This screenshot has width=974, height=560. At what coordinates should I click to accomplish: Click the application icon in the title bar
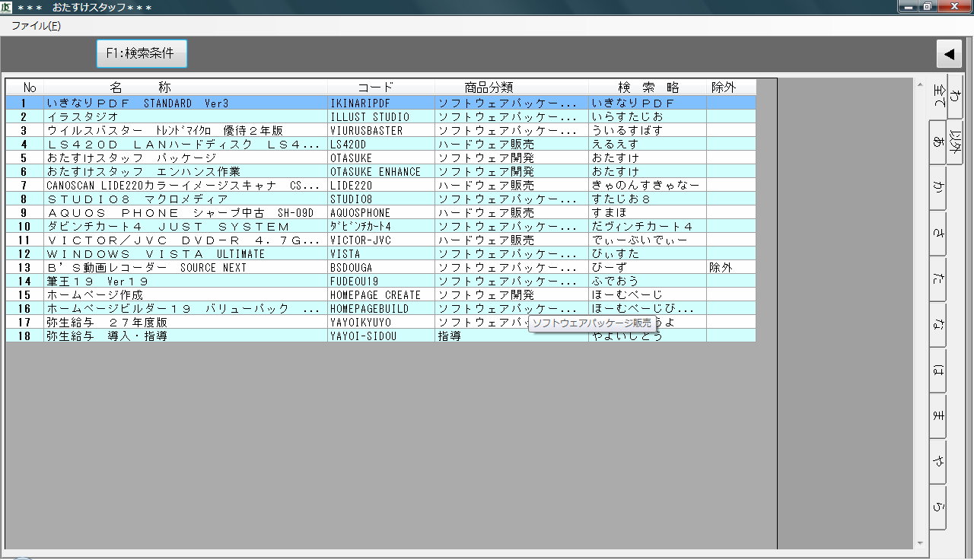coord(7,7)
